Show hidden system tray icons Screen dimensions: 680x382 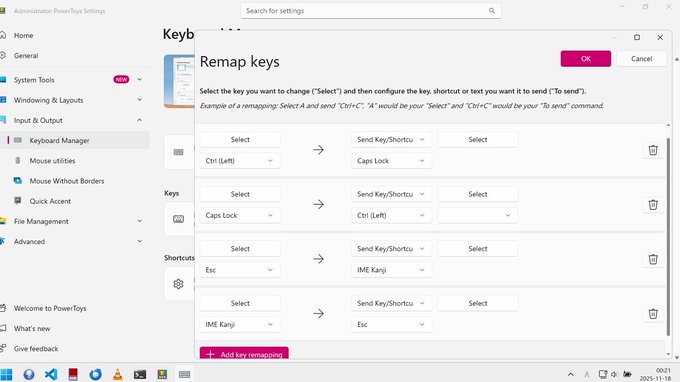[571, 374]
